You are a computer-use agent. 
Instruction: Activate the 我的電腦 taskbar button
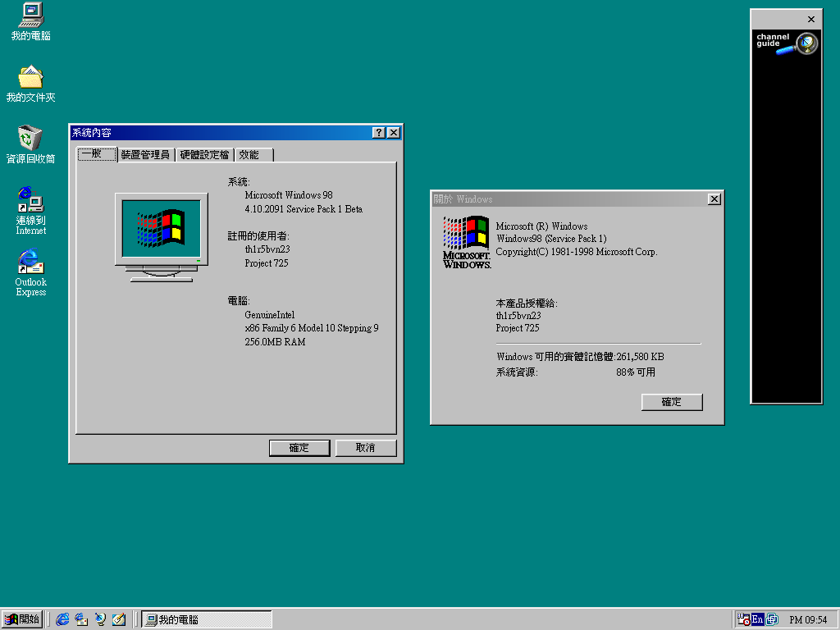(x=207, y=619)
